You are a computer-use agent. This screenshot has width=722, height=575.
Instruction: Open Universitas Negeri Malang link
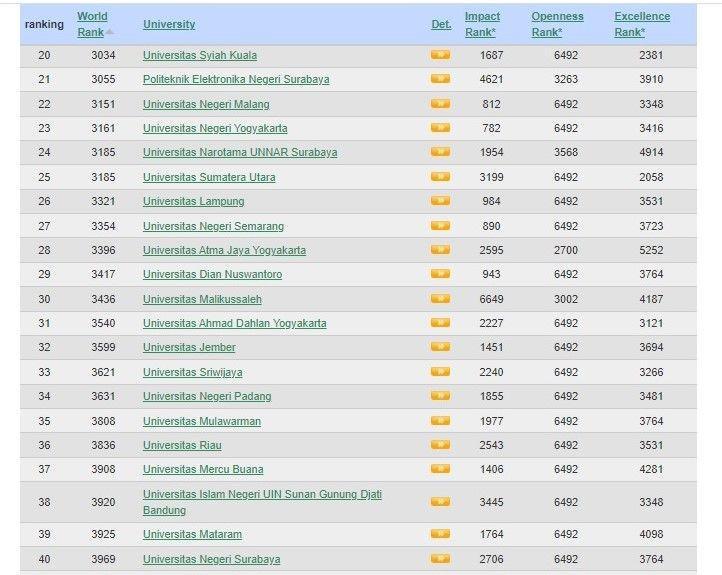pos(206,104)
